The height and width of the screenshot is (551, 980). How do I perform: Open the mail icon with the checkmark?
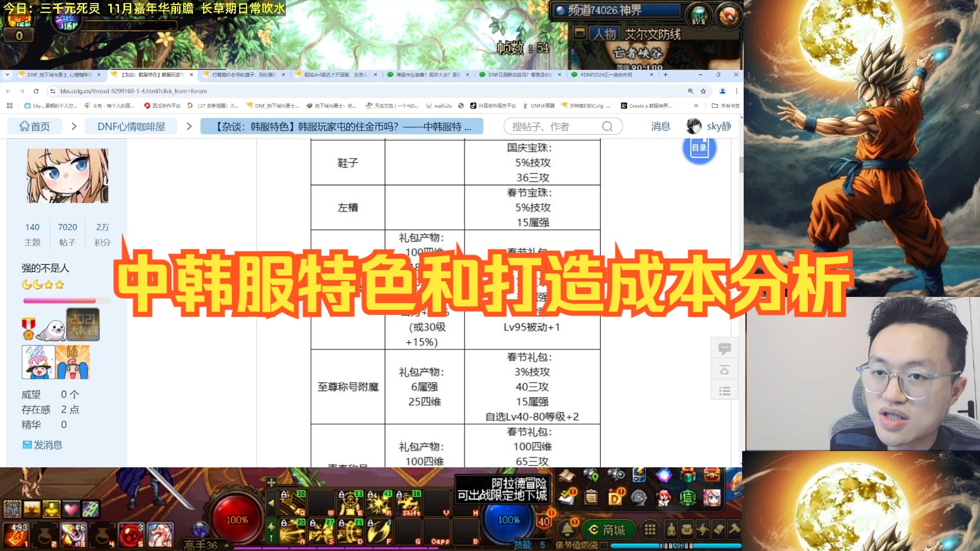click(x=566, y=497)
